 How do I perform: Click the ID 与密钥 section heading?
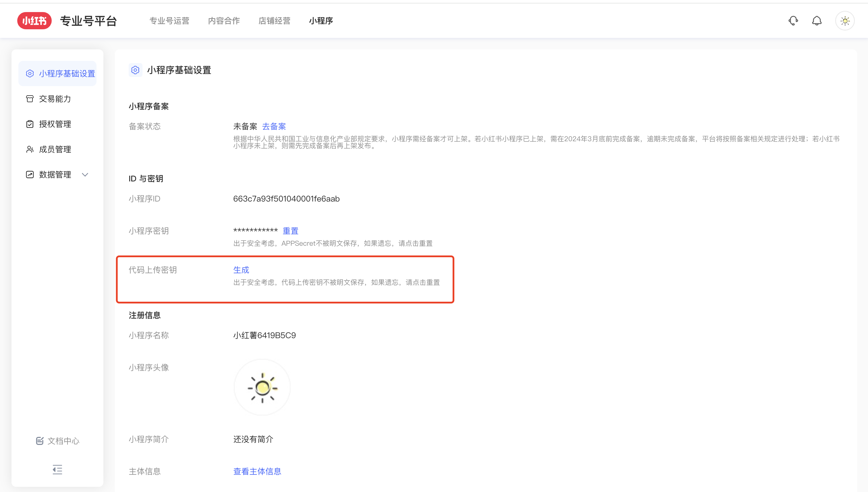tap(146, 179)
